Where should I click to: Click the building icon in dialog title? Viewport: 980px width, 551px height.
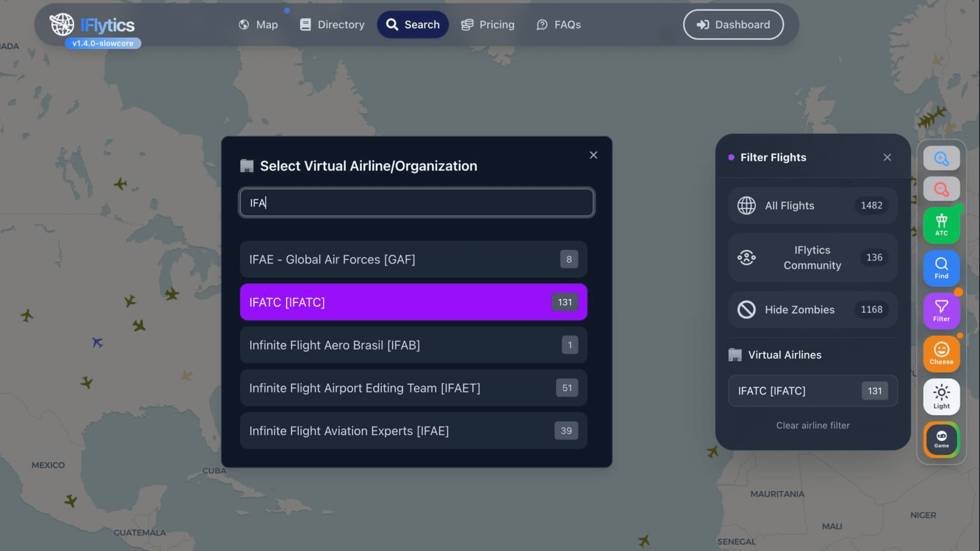tap(247, 166)
